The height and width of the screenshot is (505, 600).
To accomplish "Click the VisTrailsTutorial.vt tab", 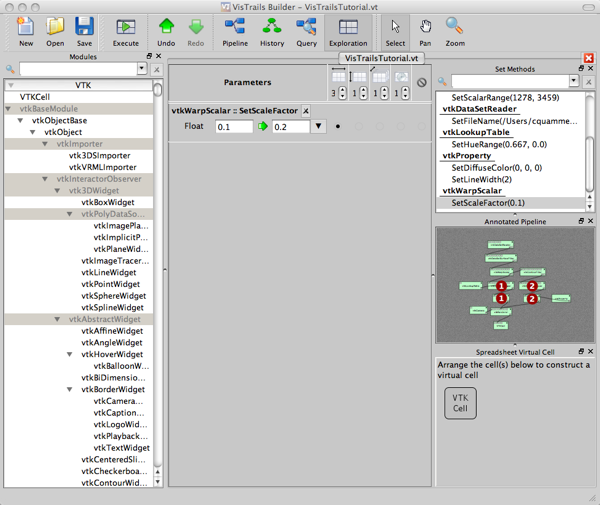I will [381, 58].
